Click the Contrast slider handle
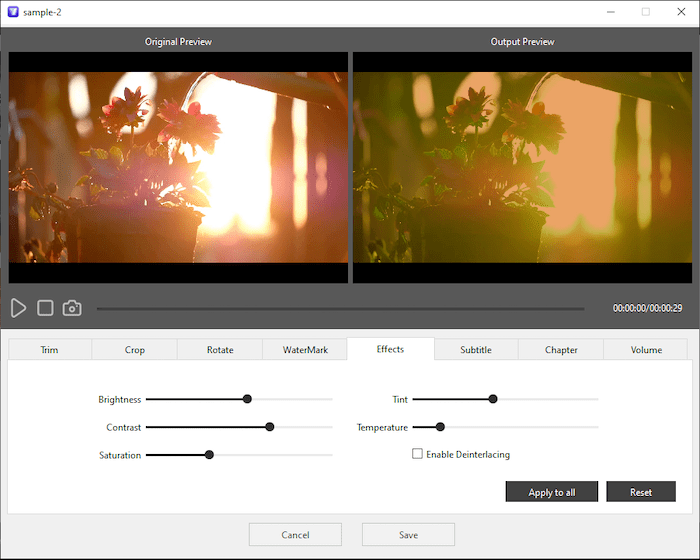Screen dimensions: 700x560 pyautogui.click(x=269, y=427)
